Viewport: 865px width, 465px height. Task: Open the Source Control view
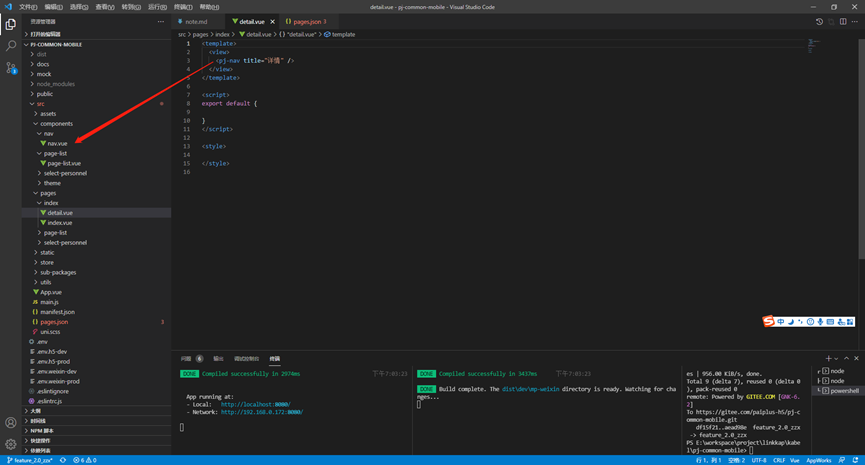pos(10,68)
